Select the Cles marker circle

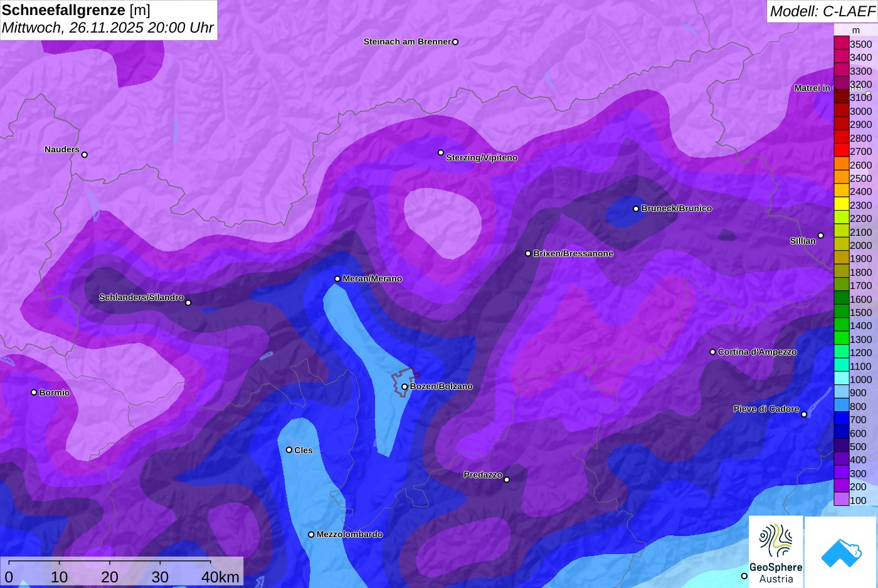(x=289, y=449)
